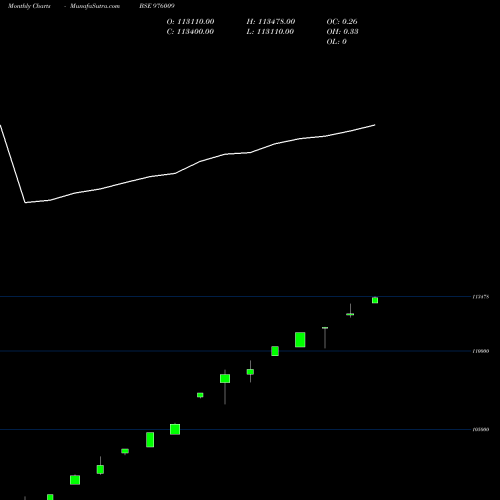Image resolution: width=500 pixels, height=500 pixels.
Task: Click the green candle sitting on the lowest price line
Action: 175,429
